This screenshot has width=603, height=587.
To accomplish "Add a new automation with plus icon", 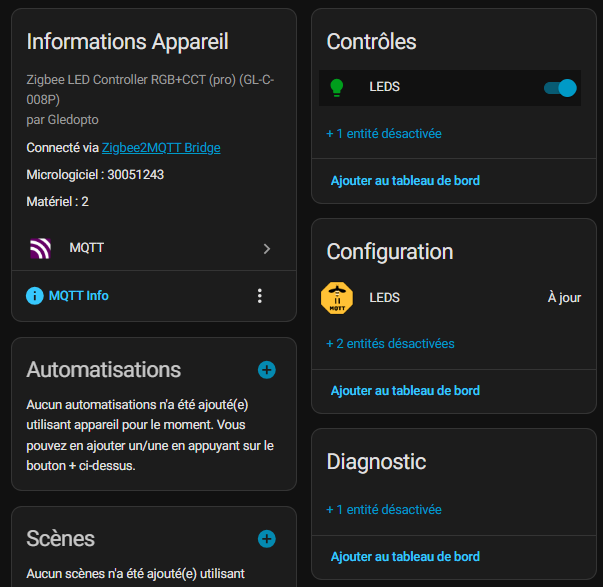I will pyautogui.click(x=267, y=370).
